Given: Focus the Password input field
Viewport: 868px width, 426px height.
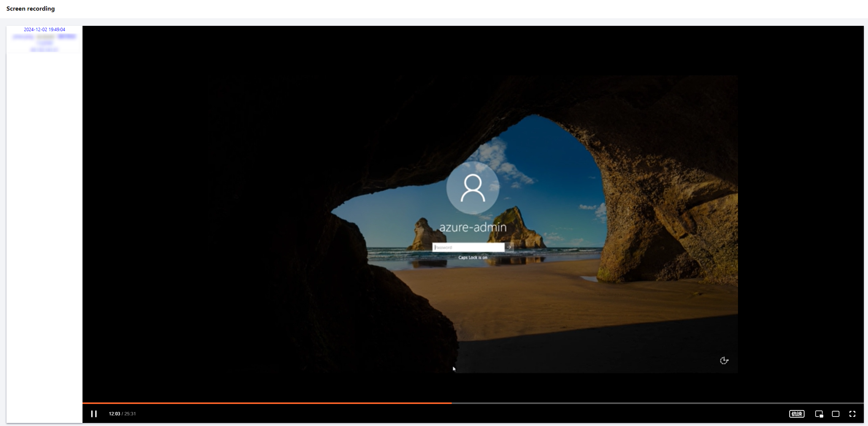Looking at the screenshot, I should (x=468, y=247).
